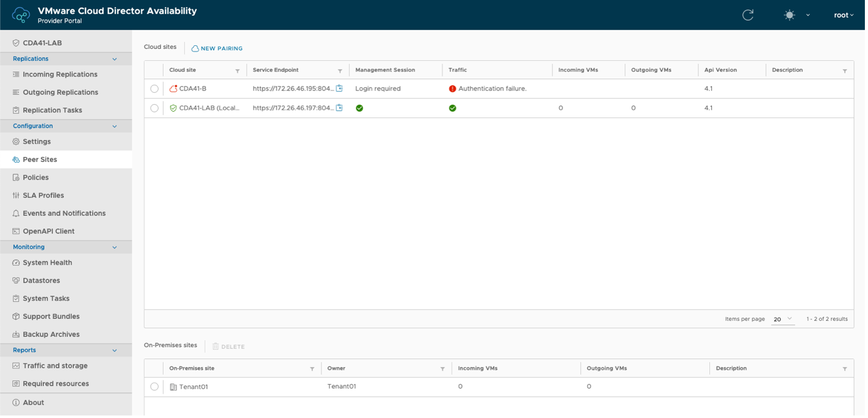Open the SLA Profiles page
The image size is (868, 418).
tap(43, 195)
